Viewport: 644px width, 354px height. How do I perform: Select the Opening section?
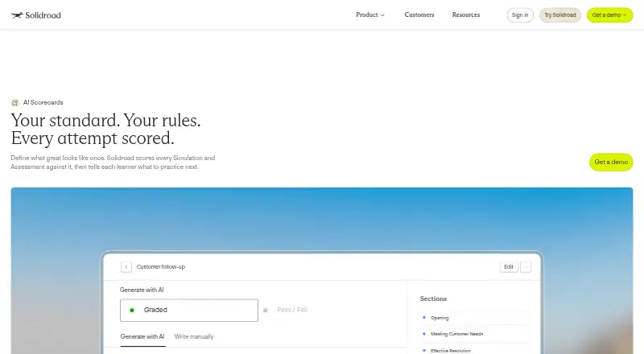coord(475,318)
